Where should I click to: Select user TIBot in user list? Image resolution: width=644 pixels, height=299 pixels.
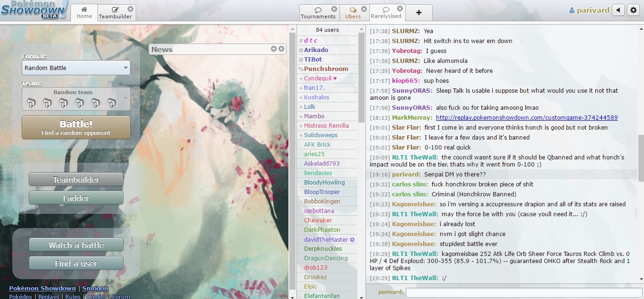tap(327, 59)
